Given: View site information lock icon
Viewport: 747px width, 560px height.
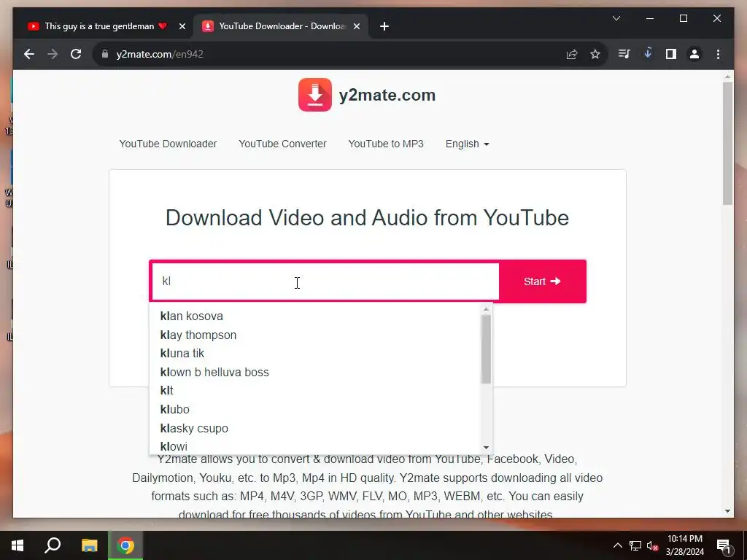Looking at the screenshot, I should click(105, 54).
